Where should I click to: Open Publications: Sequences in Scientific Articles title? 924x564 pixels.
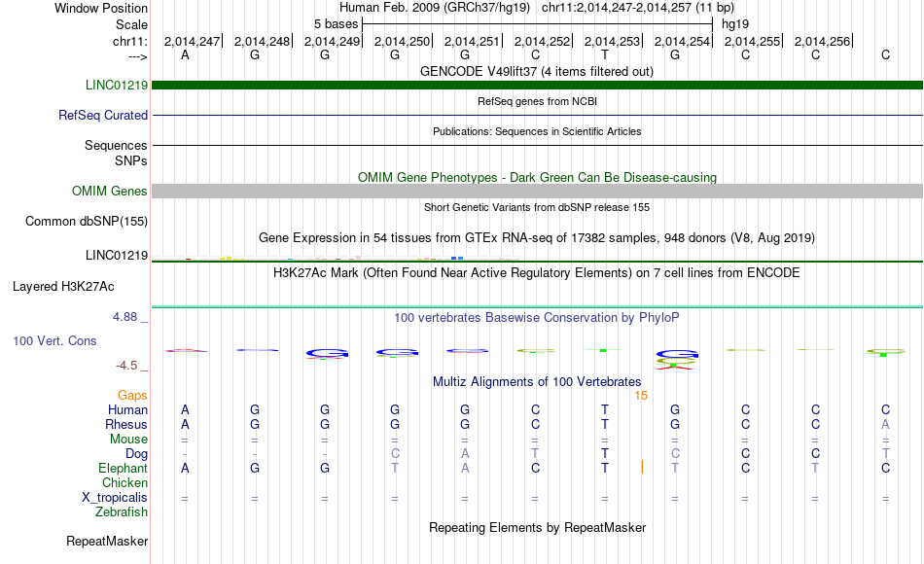[x=537, y=131]
